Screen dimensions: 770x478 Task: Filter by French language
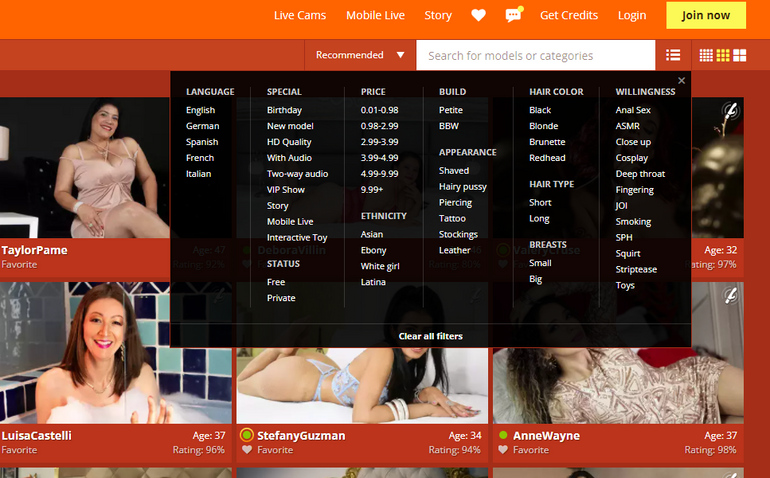[200, 158]
